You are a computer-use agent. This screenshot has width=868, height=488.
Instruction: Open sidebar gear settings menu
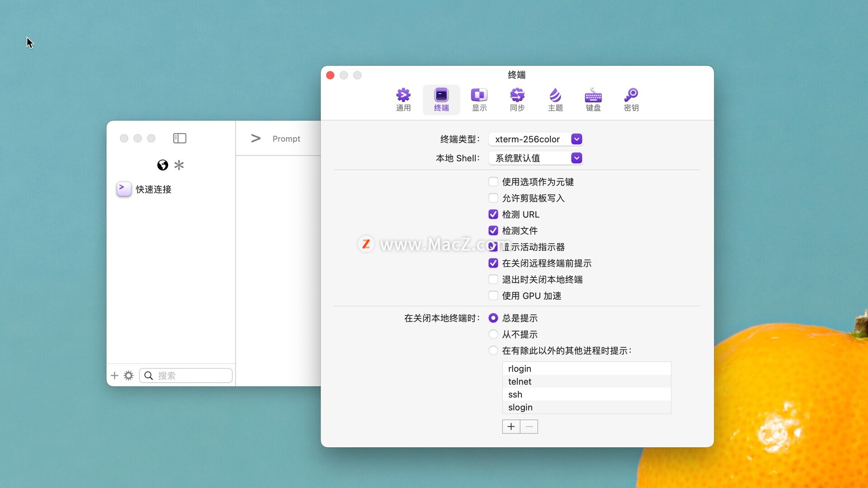129,376
